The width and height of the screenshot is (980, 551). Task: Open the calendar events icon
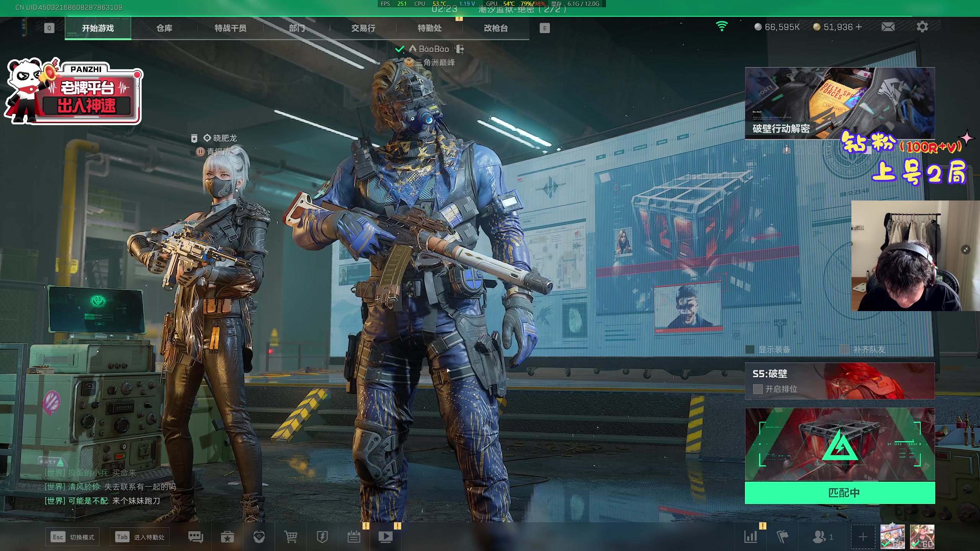[354, 537]
